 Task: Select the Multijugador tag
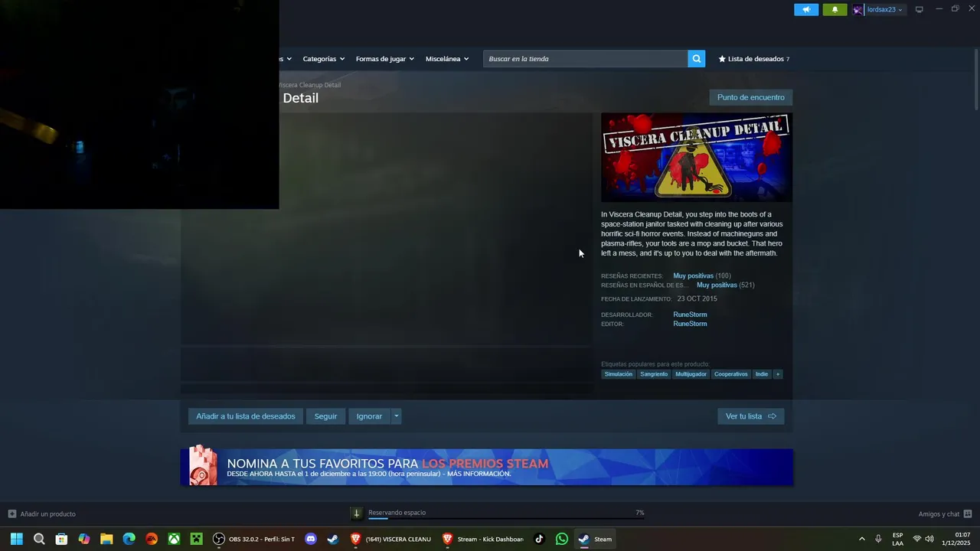[691, 374]
